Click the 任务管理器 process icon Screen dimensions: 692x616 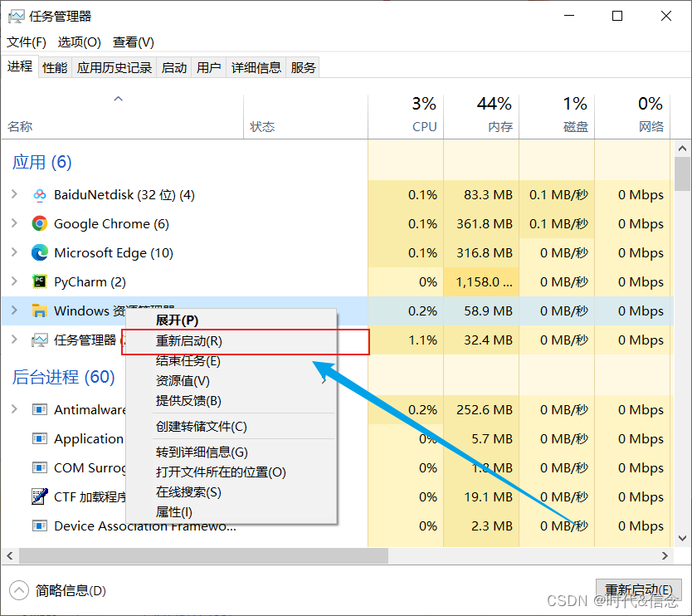[40, 340]
